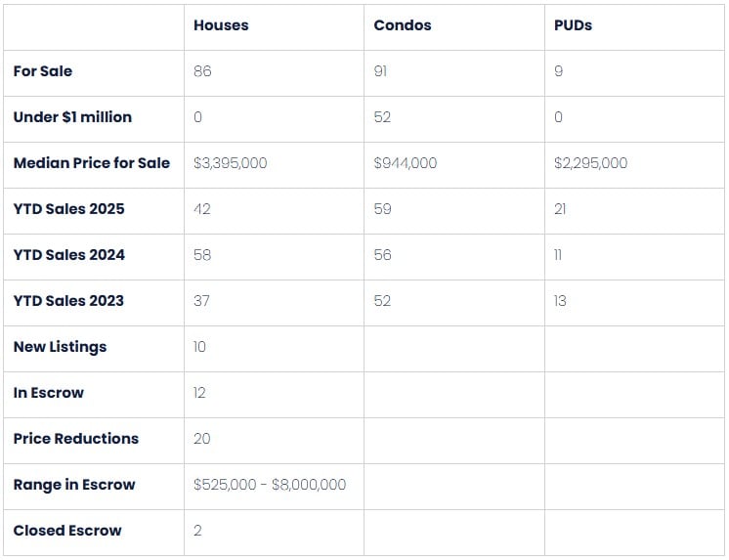Select the $944,000 condos median price cell
Image resolution: width=729 pixels, height=560 pixels.
(406, 163)
